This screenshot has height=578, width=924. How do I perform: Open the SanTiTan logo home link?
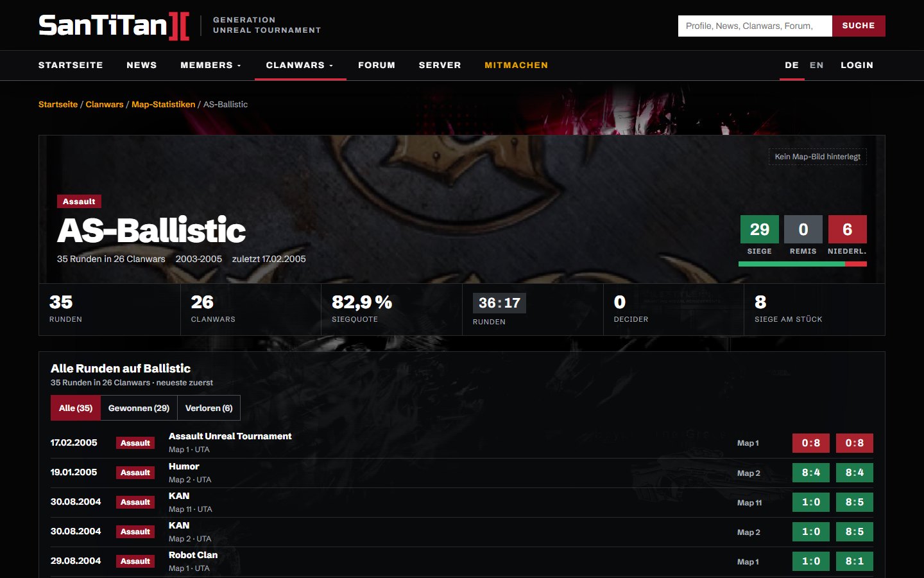point(114,26)
